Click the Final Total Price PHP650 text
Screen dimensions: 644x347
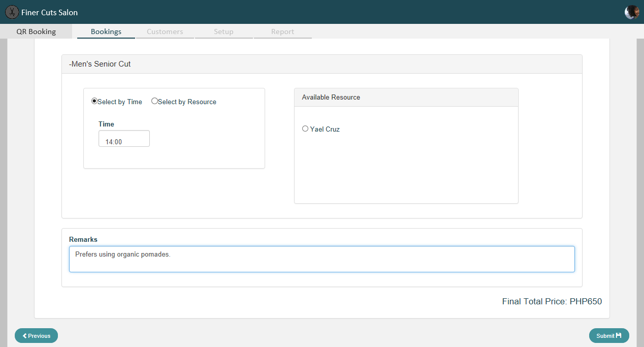(552, 302)
